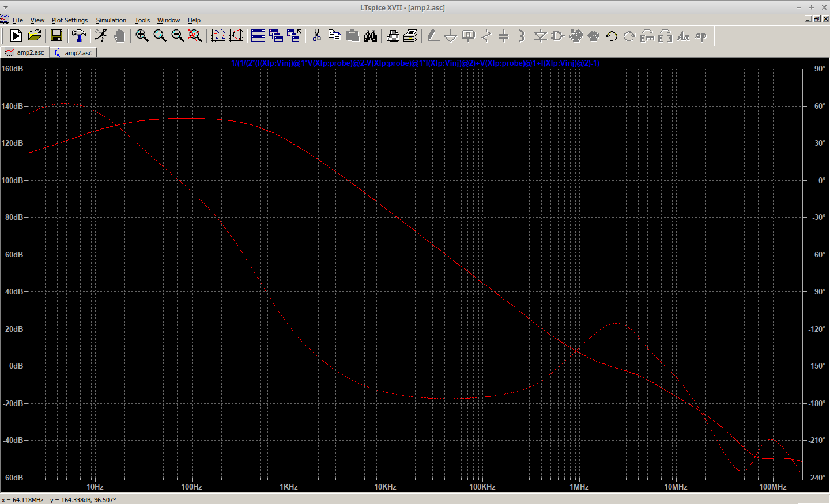Open the Help menu
The width and height of the screenshot is (830, 504).
pyautogui.click(x=194, y=20)
